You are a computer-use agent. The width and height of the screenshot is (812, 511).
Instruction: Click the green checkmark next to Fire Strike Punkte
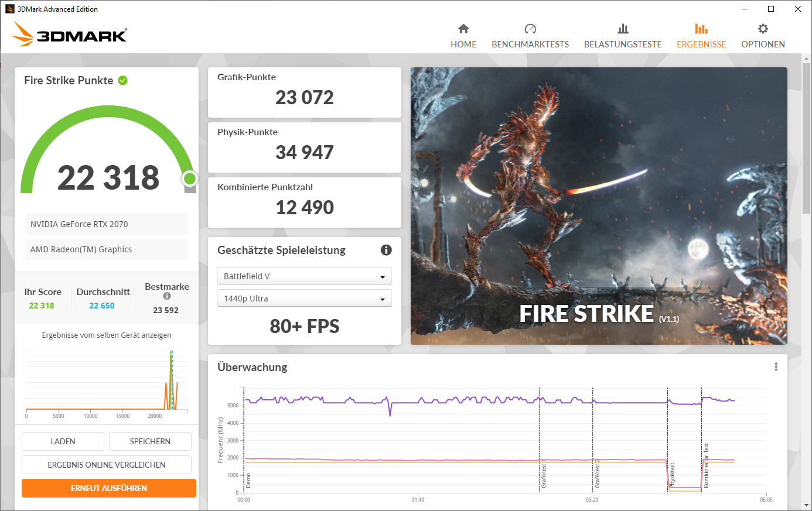[x=122, y=80]
